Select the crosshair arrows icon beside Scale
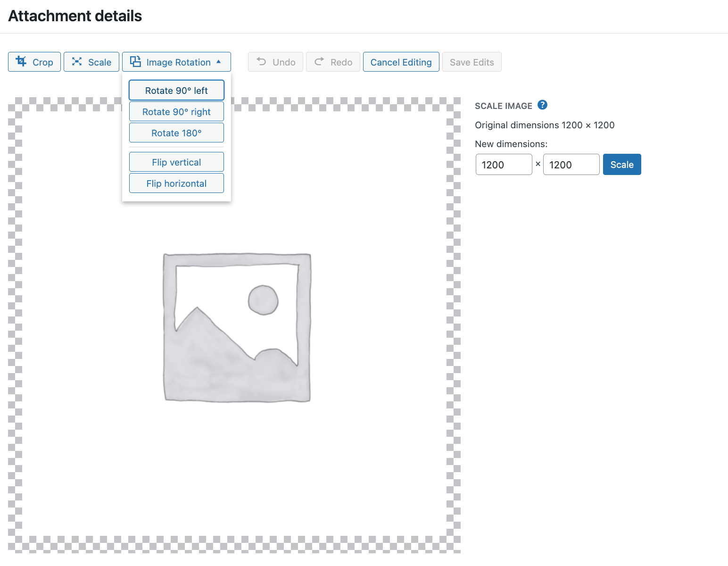Screen dimensions: 728x566 click(77, 61)
